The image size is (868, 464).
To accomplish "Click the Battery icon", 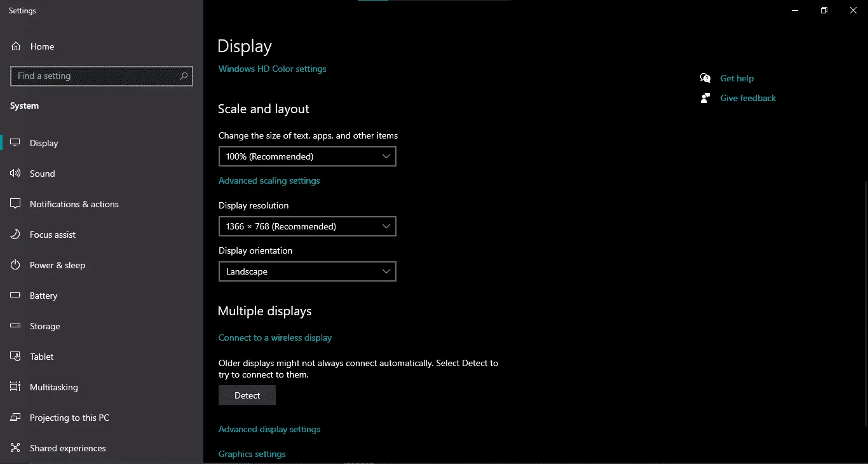I will point(16,296).
